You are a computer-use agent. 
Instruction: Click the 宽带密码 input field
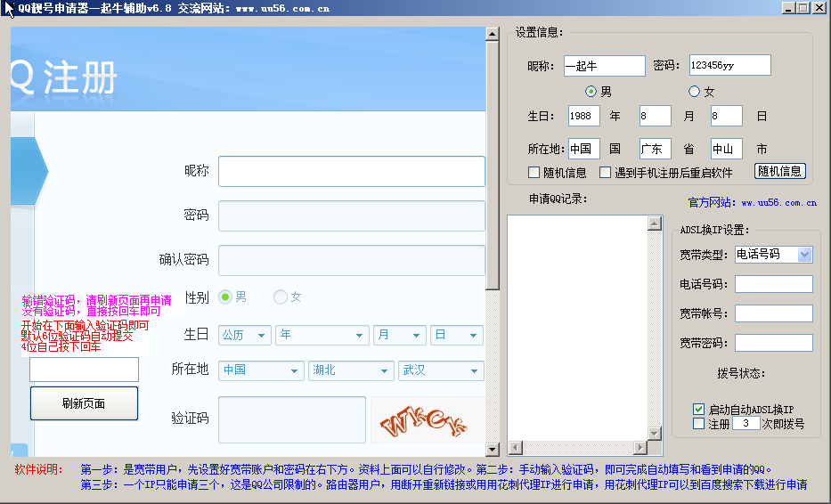click(774, 343)
